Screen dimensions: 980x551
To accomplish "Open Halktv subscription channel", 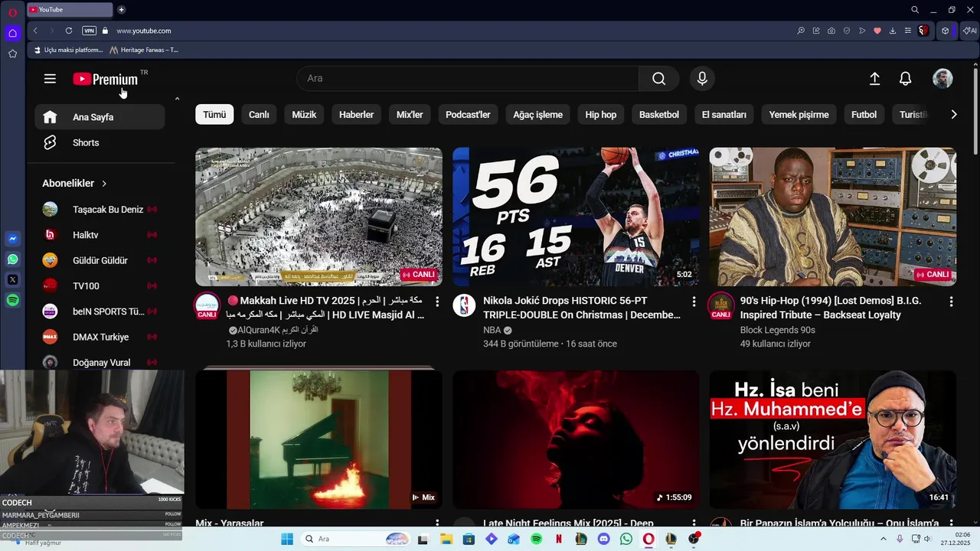I will 100,235.
